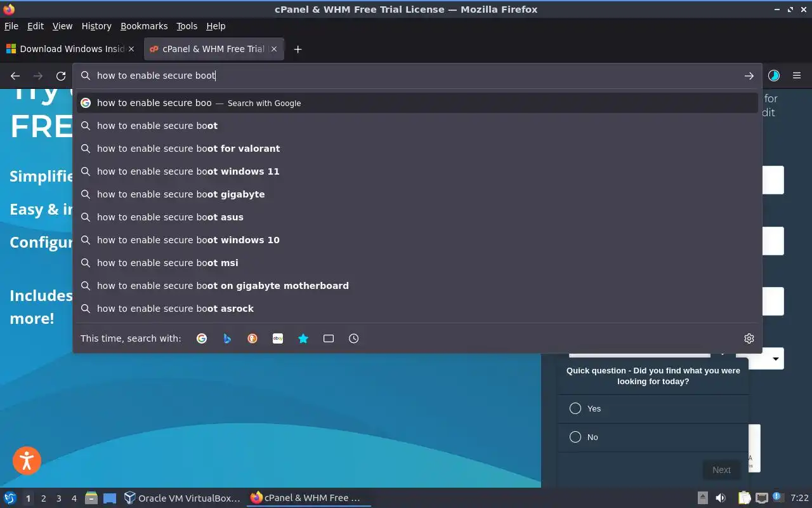This screenshot has width=812, height=508.
Task: Choose suggestion 'secure boot windows 11'
Action: coord(417,171)
